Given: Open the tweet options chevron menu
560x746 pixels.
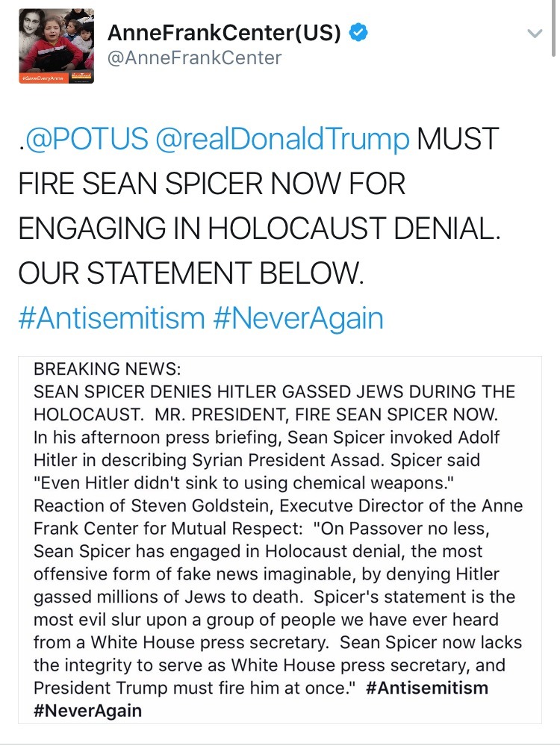Looking at the screenshot, I should 533,34.
